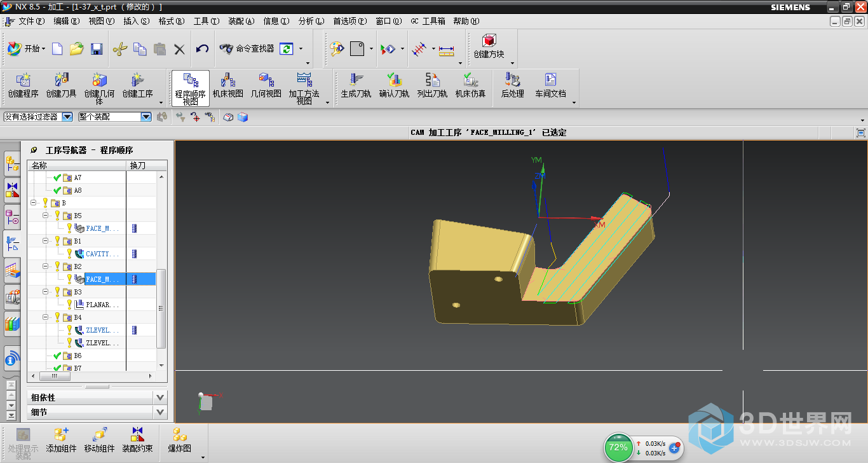Open the 命令查找器 command finder
Viewport: 868px width, 463px height.
coord(247,48)
